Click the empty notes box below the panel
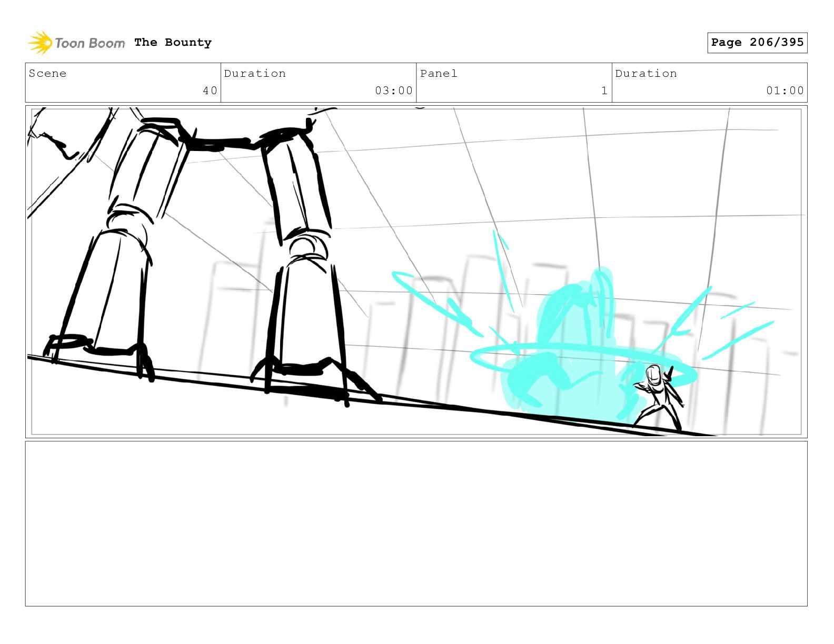 point(416,524)
